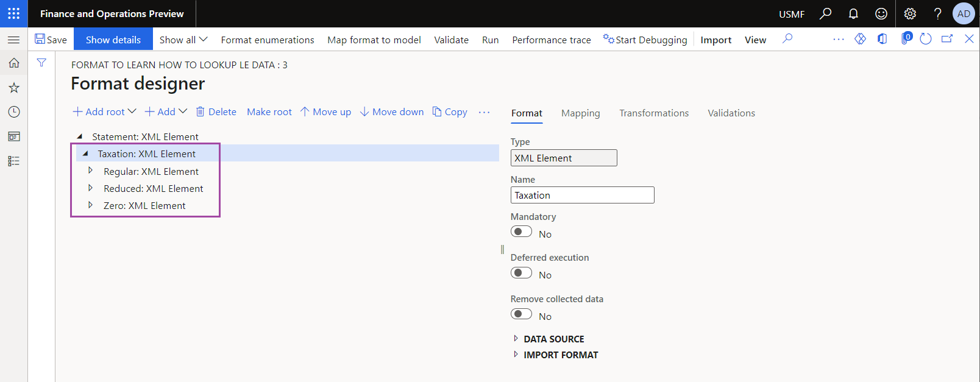Move the element down
Screen dimensions: 980x382
tap(391, 111)
